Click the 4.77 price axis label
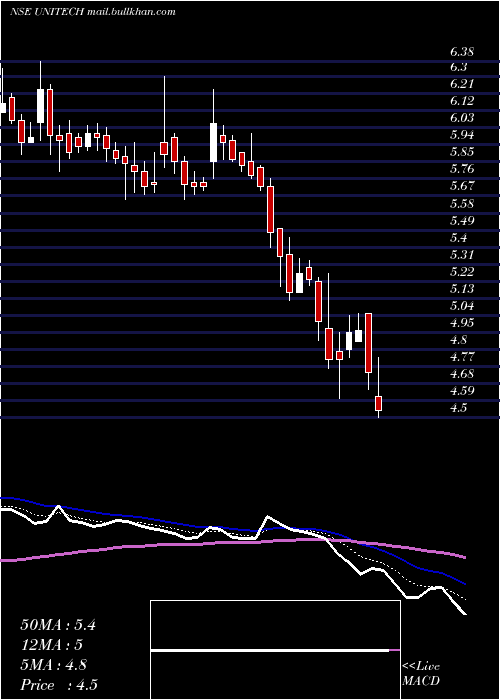Screen dimensions: 500x700 [462, 357]
